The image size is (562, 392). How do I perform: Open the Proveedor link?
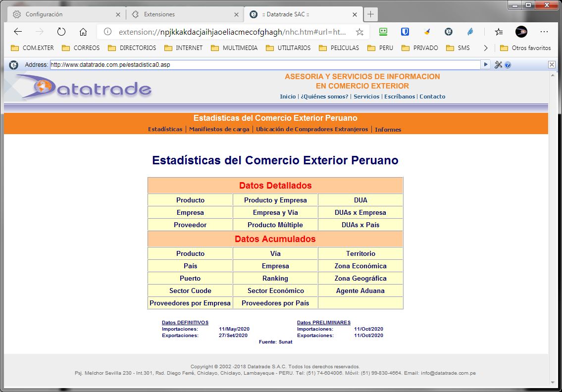(190, 225)
